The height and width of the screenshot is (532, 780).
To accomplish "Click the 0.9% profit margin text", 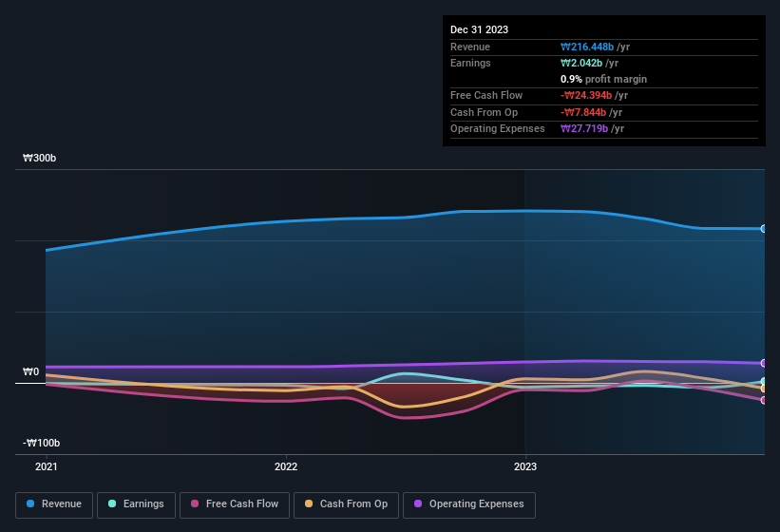I will pyautogui.click(x=603, y=79).
